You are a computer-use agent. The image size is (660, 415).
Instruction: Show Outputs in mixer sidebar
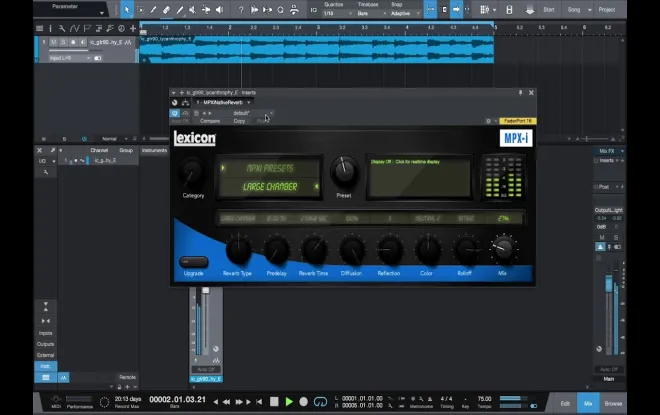[45, 344]
